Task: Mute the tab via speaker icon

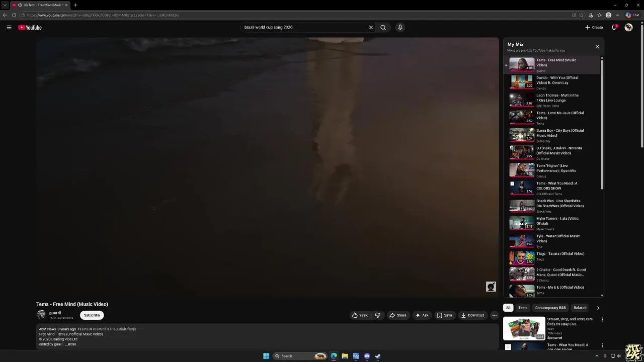Action: pos(20,5)
